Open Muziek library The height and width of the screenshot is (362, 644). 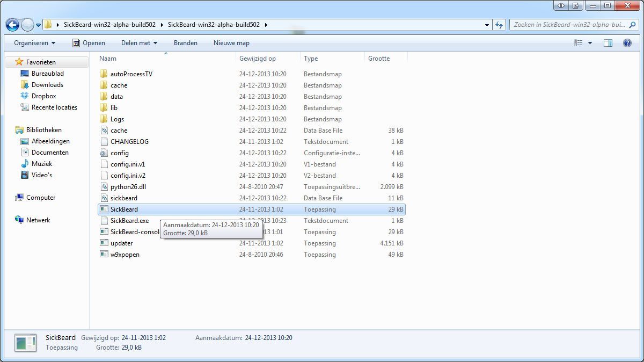tap(42, 164)
